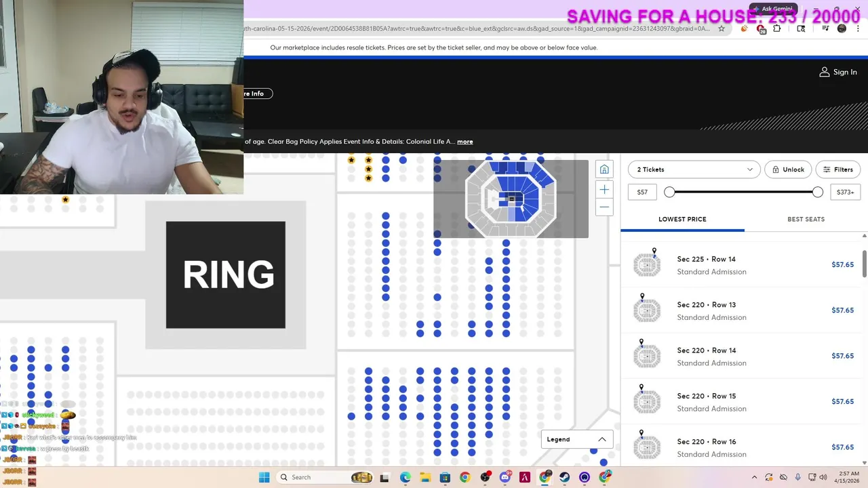Viewport: 868px width, 488px height.
Task: Click the ticket list scrollbar thumb
Action: point(865,263)
